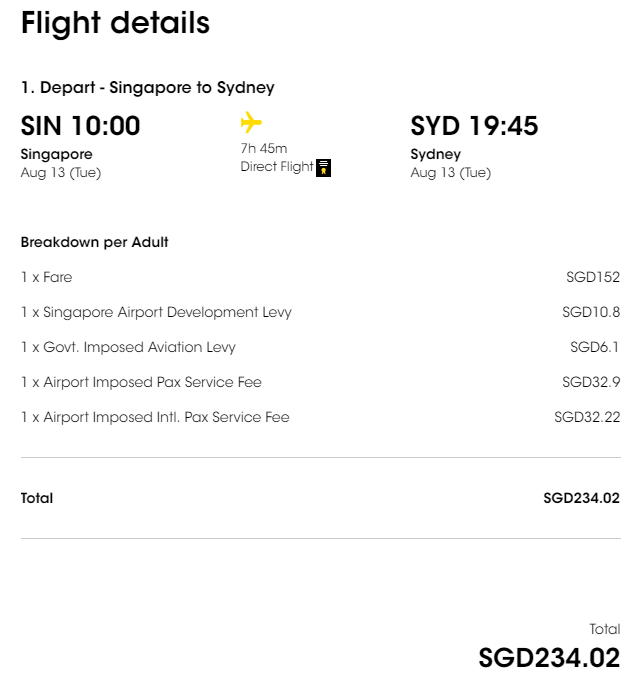Click the SGD32.22 amount

point(587,417)
